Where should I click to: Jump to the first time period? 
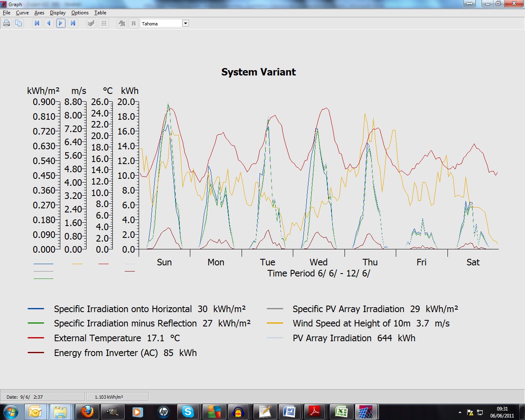[37, 23]
